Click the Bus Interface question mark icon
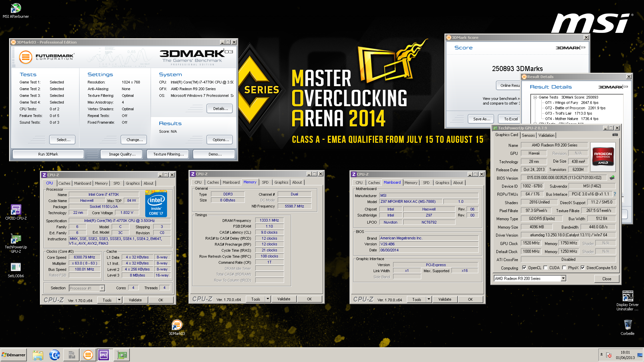Viewport: 644px width, 362px height. pos(614,194)
